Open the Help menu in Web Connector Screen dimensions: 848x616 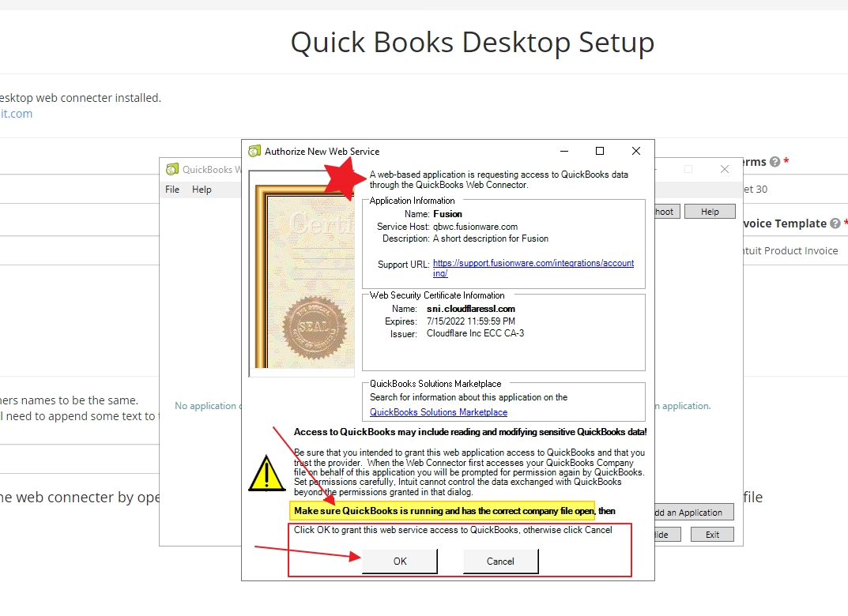pos(202,190)
